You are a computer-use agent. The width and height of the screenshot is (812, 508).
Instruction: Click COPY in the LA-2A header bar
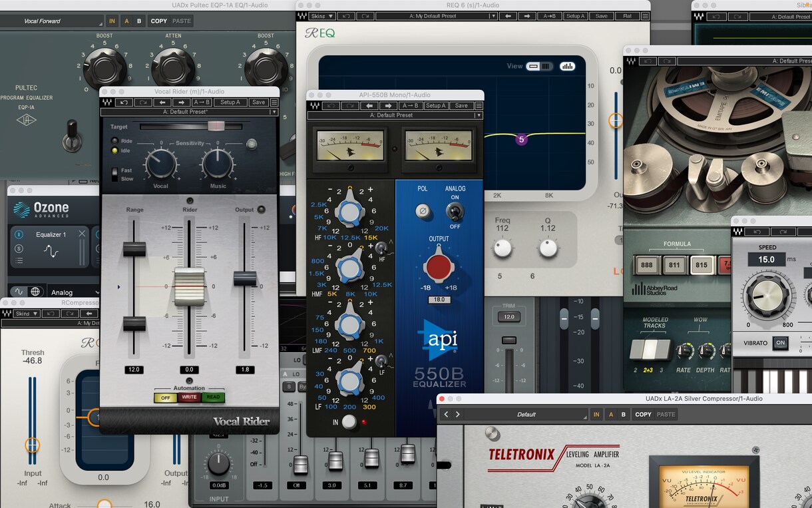[x=643, y=414]
